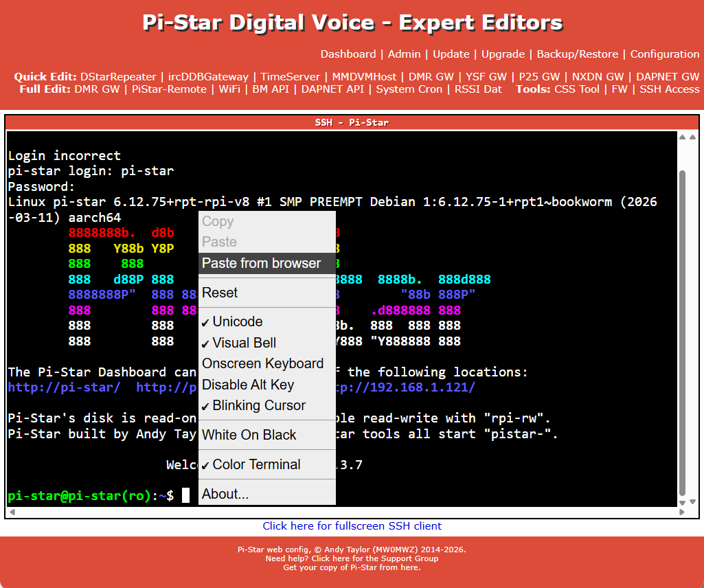Go to the Dashboard page
The image size is (704, 588).
(x=348, y=54)
